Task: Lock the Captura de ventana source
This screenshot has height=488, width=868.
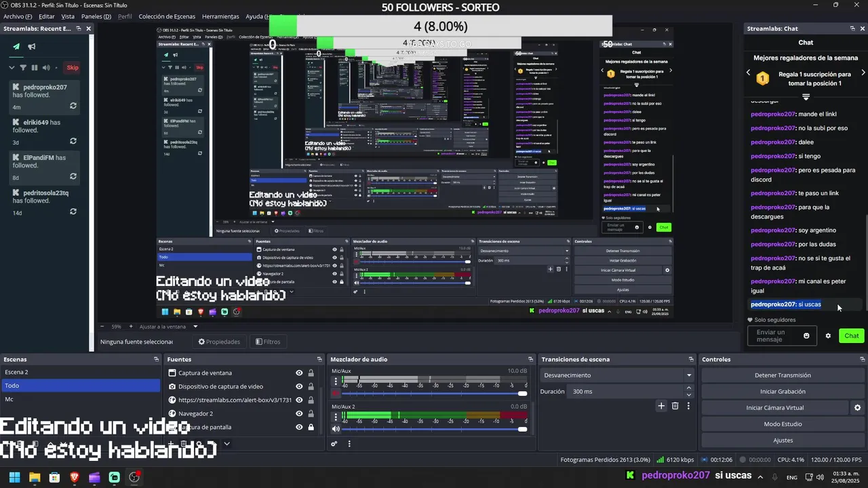Action: 311,373
